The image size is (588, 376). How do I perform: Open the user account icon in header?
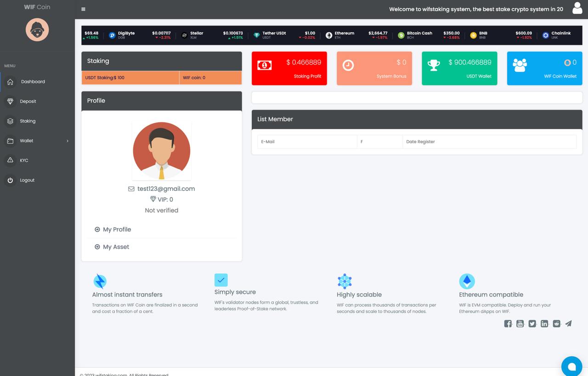pos(577,8)
